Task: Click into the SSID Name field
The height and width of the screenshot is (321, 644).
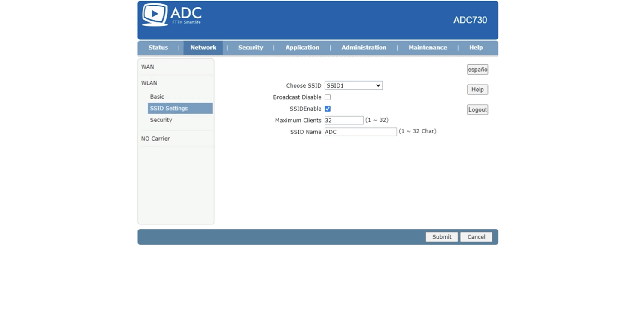Action: 361,132
